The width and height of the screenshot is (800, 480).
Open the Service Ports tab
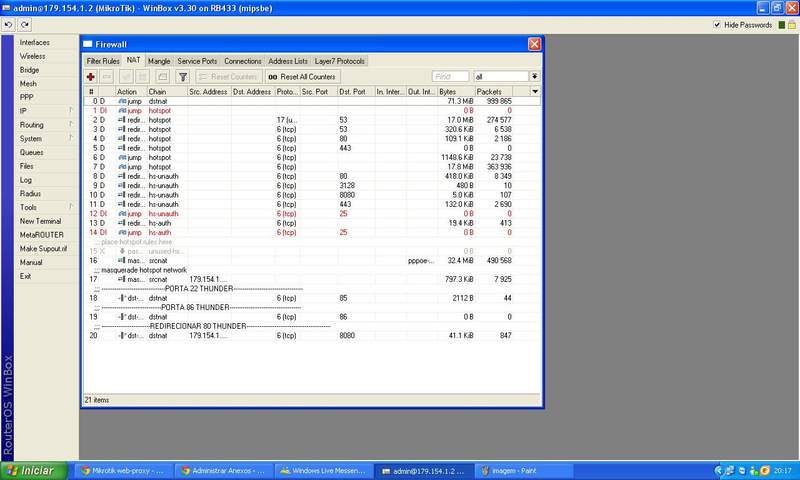[197, 61]
